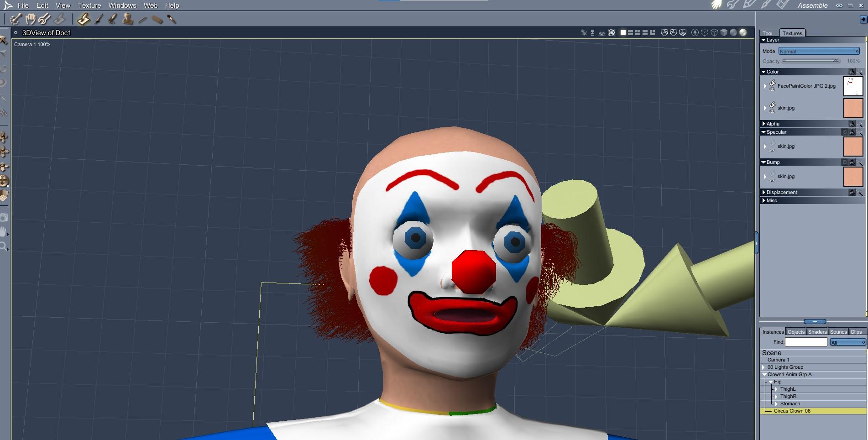868x440 pixels.
Task: Open the Windows menu
Action: coord(122,5)
